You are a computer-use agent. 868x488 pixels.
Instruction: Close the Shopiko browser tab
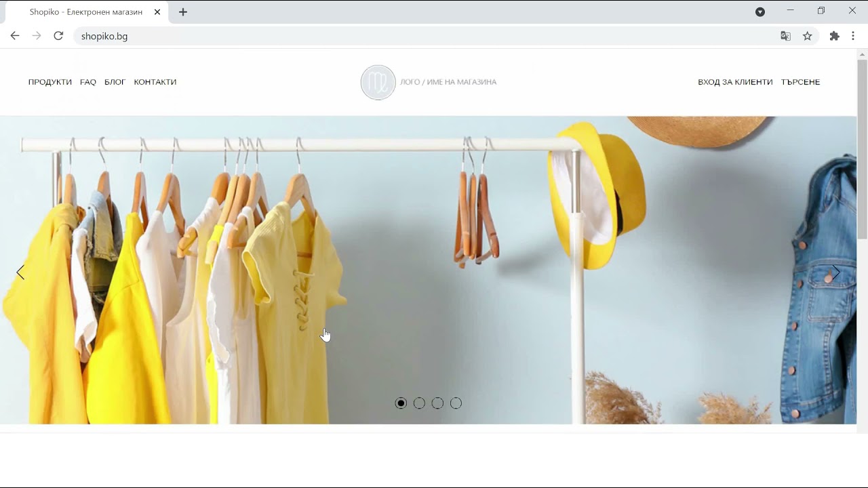pyautogui.click(x=158, y=12)
